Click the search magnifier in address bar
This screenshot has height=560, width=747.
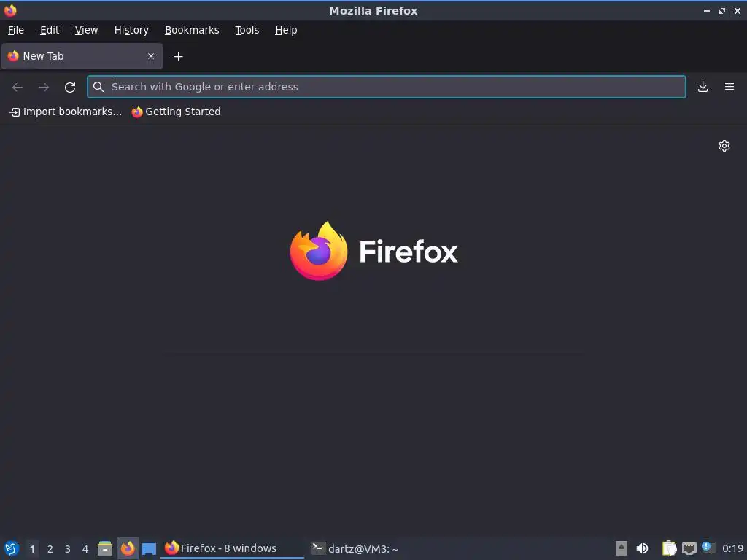[98, 87]
